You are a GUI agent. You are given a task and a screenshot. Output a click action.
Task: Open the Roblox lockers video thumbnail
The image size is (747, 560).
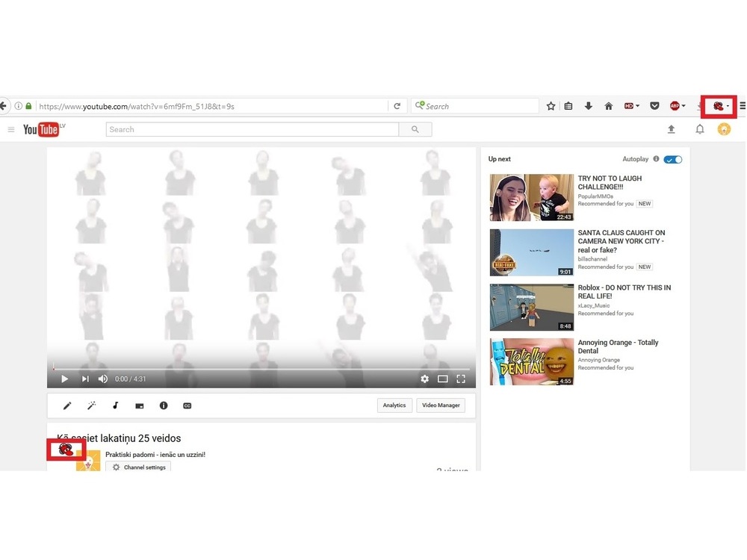(532, 307)
